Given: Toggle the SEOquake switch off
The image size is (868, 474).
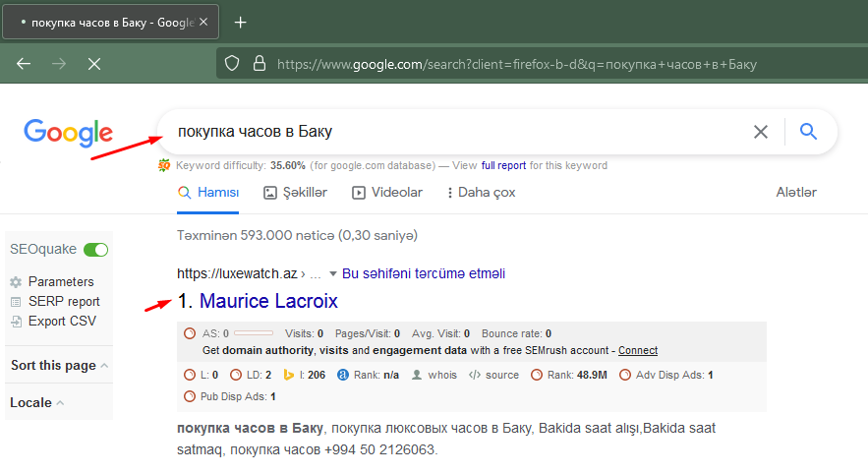Looking at the screenshot, I should (x=95, y=250).
